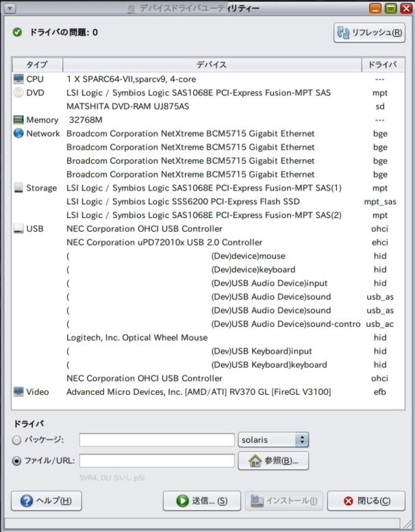Select the (Dev)device)keyboard row

pyautogui.click(x=208, y=269)
